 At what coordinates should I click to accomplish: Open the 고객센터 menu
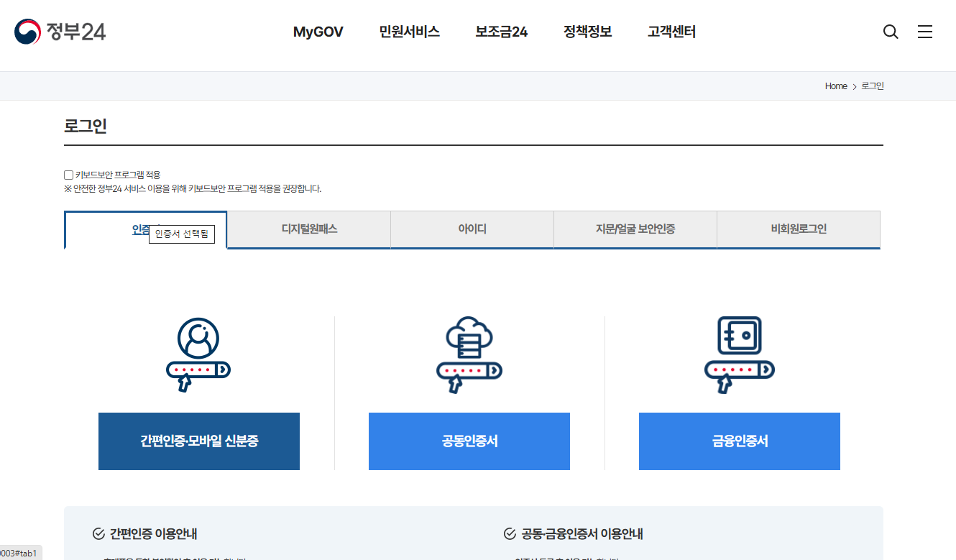(671, 32)
